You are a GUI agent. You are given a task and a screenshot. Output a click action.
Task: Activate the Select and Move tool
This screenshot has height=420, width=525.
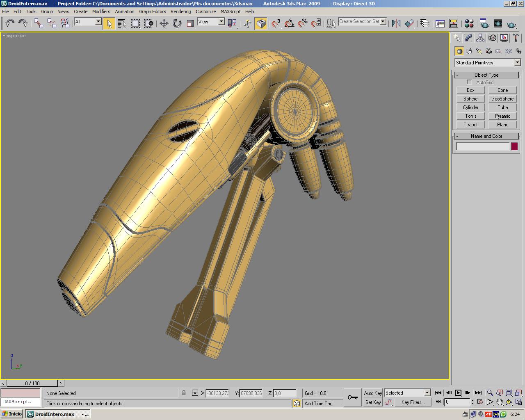(164, 23)
